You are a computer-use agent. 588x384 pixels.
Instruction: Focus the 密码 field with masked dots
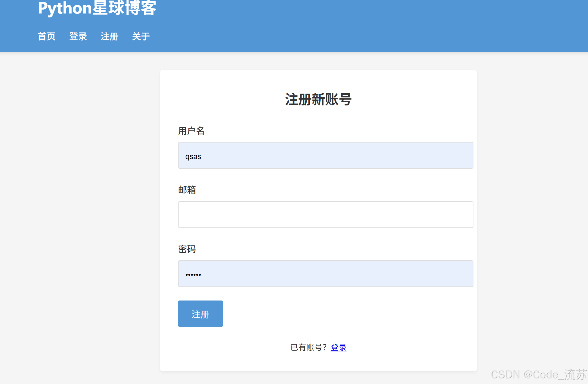325,274
